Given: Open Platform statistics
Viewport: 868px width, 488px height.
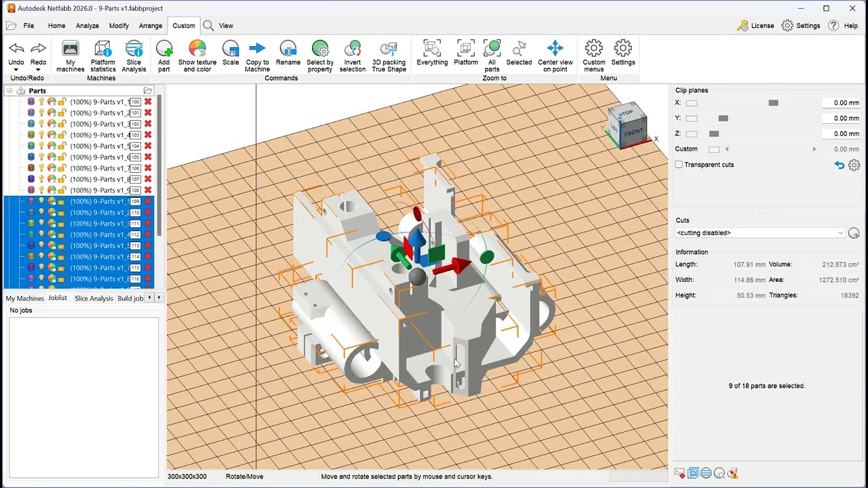Looking at the screenshot, I should coord(103,56).
